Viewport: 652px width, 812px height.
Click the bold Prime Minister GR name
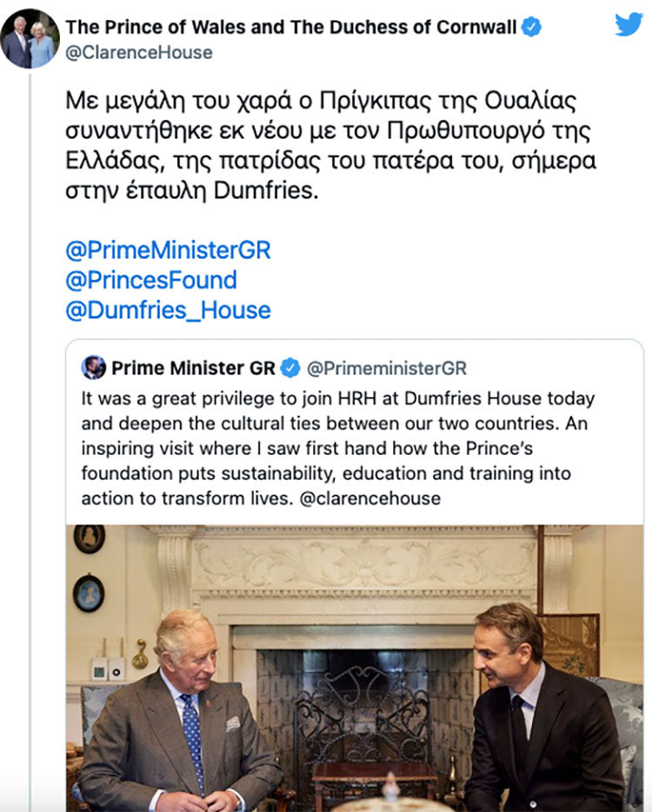(193, 368)
